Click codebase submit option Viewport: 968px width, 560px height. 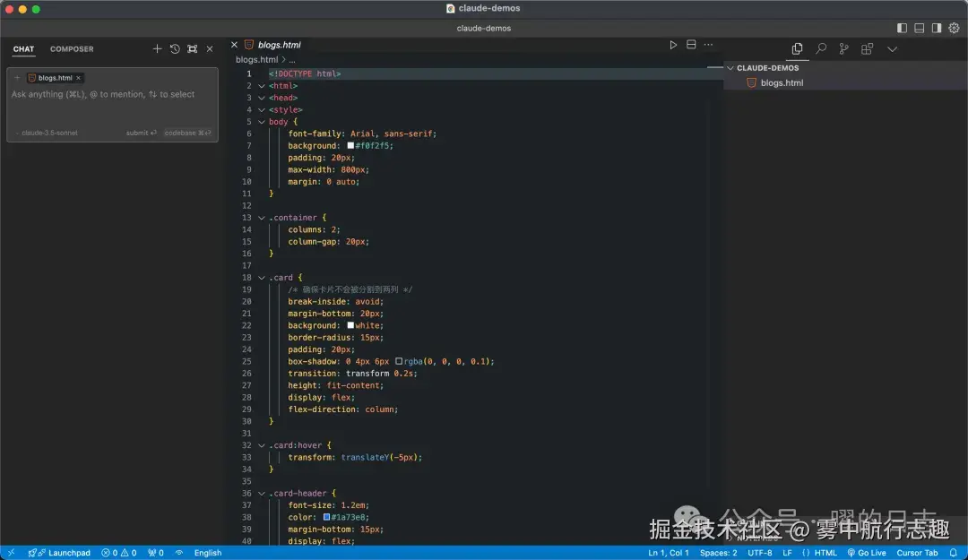pyautogui.click(x=187, y=133)
